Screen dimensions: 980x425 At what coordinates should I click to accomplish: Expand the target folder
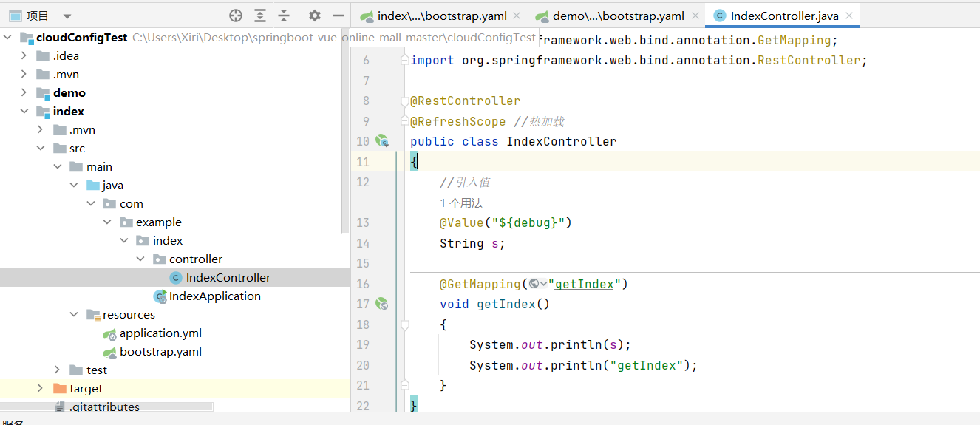point(41,388)
